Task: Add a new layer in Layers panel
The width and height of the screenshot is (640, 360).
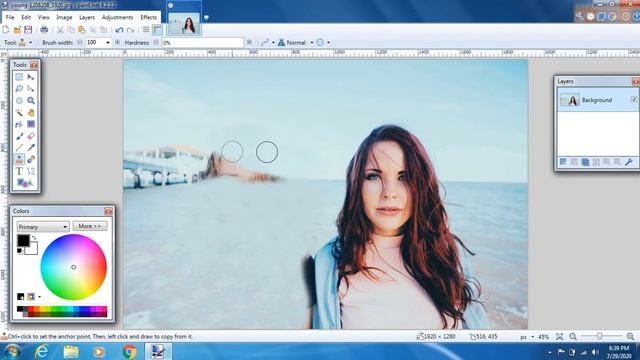Action: click(563, 162)
